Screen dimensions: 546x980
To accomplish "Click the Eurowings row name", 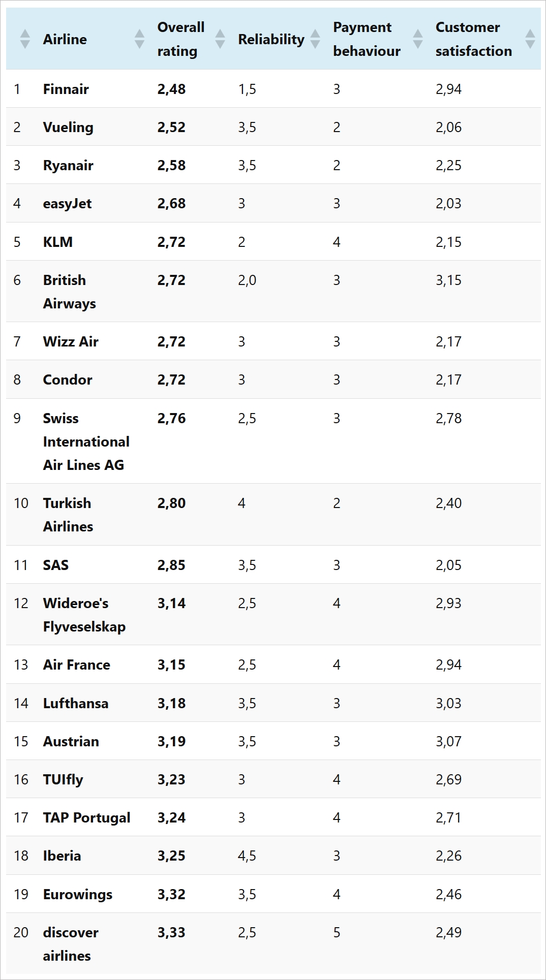I will [78, 895].
